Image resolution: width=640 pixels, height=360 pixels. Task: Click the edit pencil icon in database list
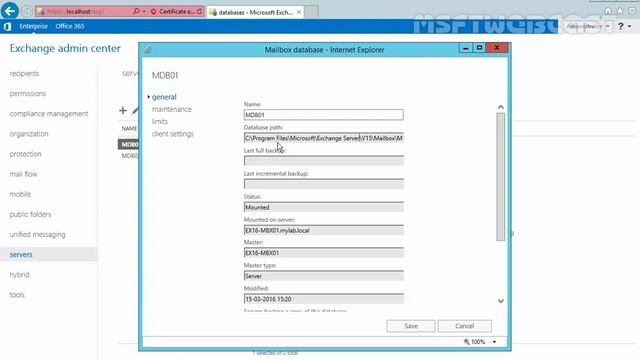pos(135,110)
